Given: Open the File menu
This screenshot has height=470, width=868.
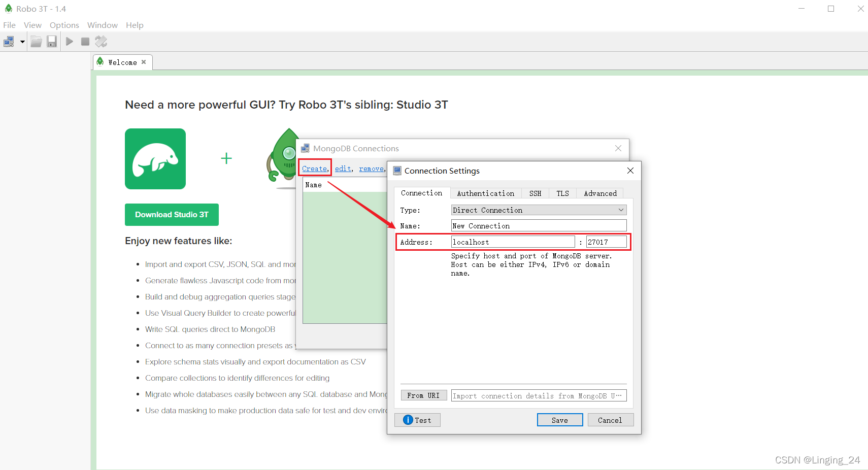Looking at the screenshot, I should (x=9, y=25).
